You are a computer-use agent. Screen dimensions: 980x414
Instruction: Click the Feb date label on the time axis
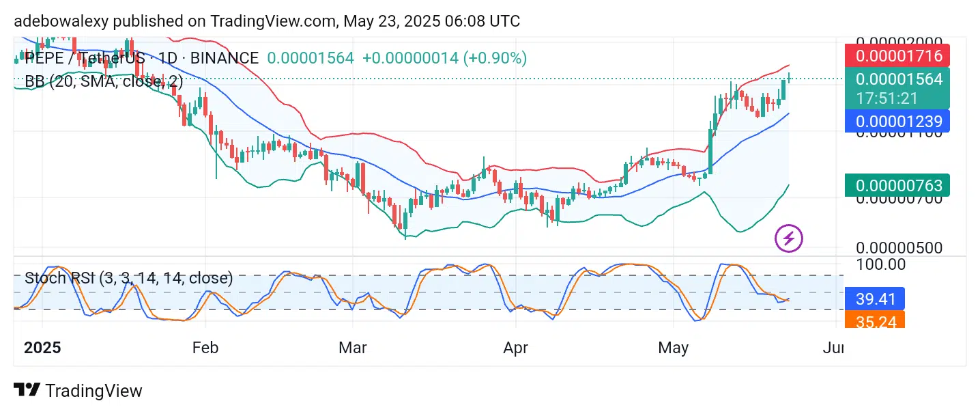205,348
